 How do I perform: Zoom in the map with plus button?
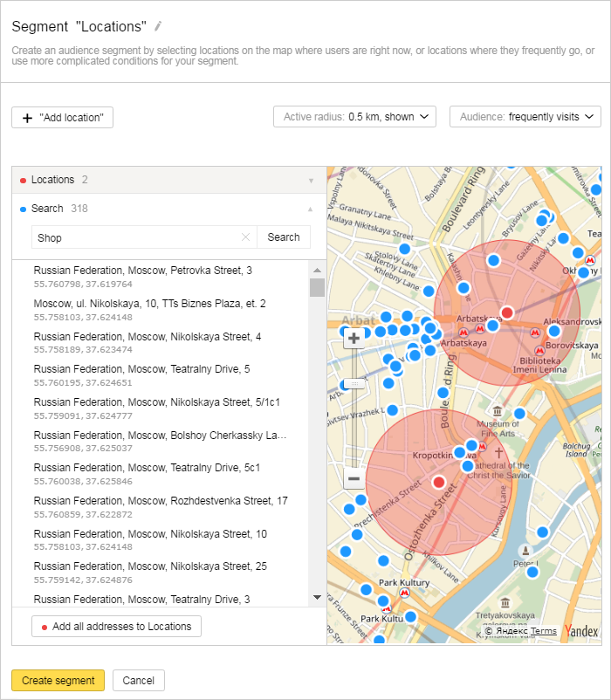[354, 339]
